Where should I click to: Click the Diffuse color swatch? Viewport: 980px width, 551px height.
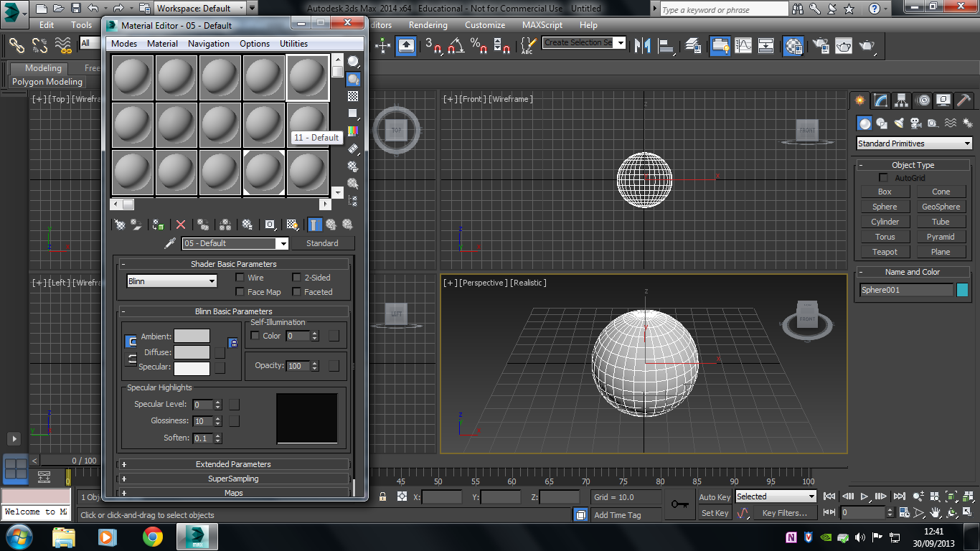point(192,352)
